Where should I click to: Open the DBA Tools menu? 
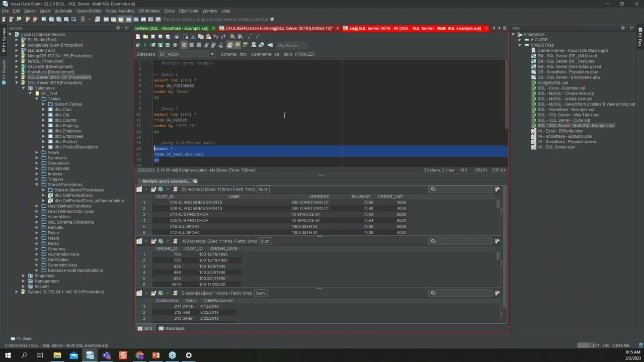(x=188, y=11)
